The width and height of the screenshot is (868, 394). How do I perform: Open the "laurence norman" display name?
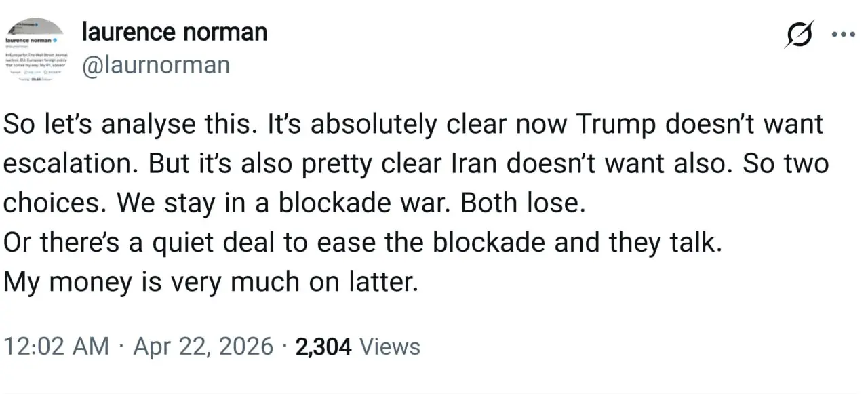[x=174, y=31]
